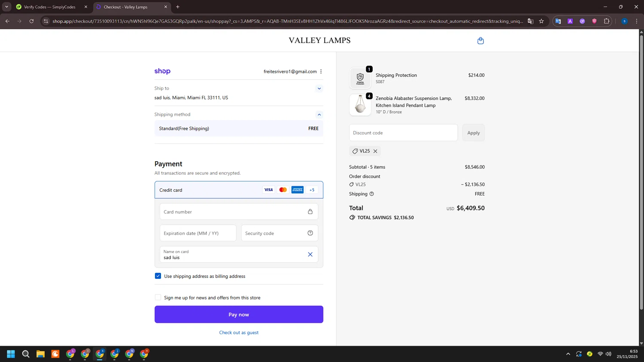
Task: Select Credit card payment option
Action: pos(239,190)
